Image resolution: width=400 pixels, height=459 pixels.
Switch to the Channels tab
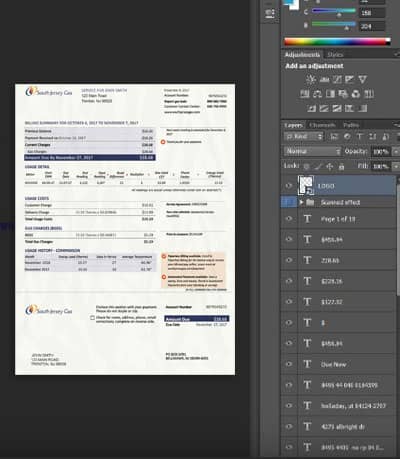322,125
